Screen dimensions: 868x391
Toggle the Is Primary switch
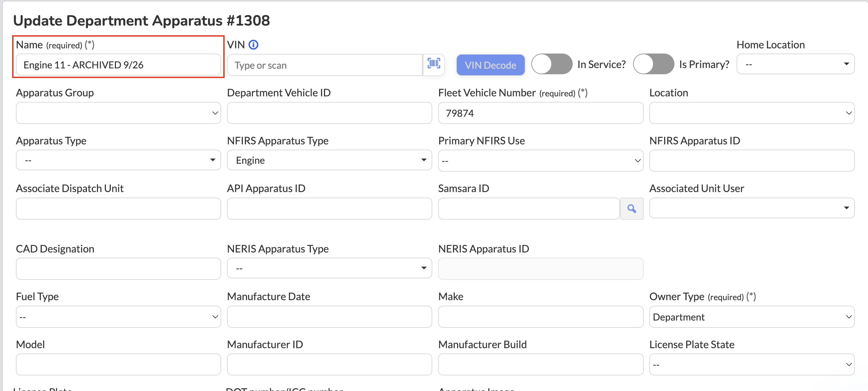653,64
